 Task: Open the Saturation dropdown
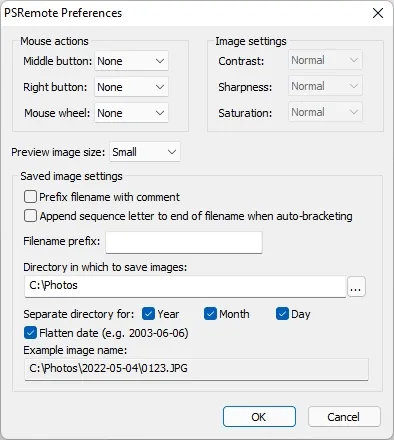pos(325,112)
